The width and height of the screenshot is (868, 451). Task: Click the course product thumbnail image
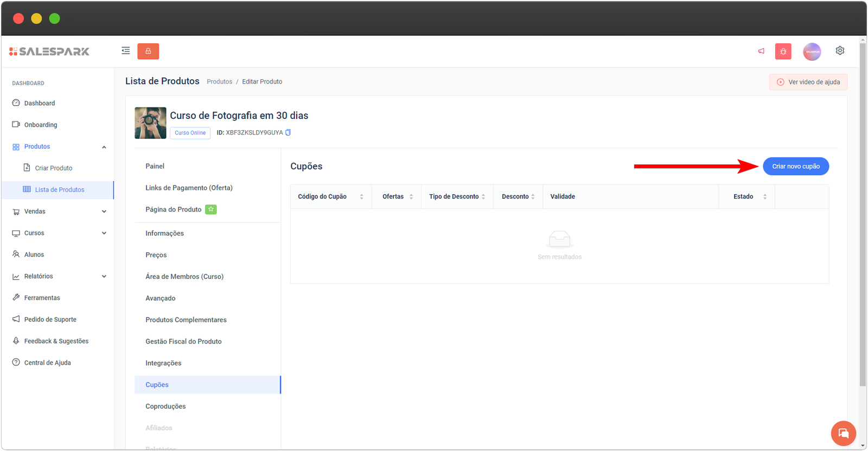click(150, 123)
